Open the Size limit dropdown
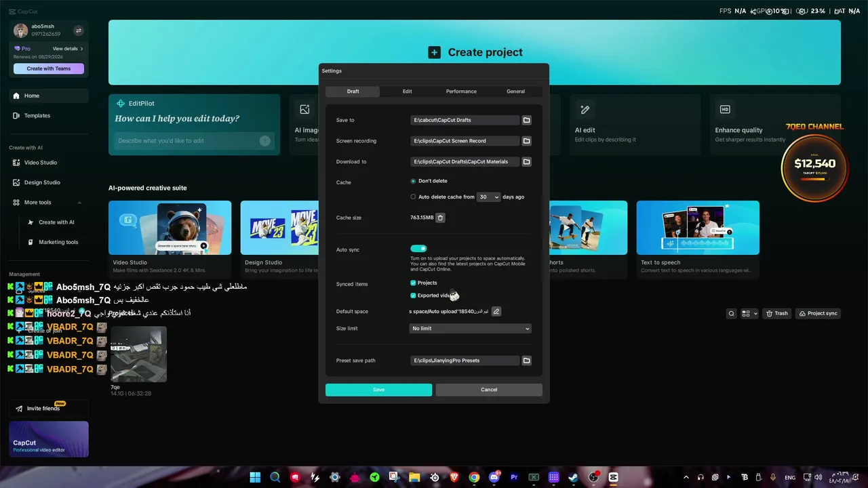This screenshot has height=488, width=868. click(x=471, y=329)
